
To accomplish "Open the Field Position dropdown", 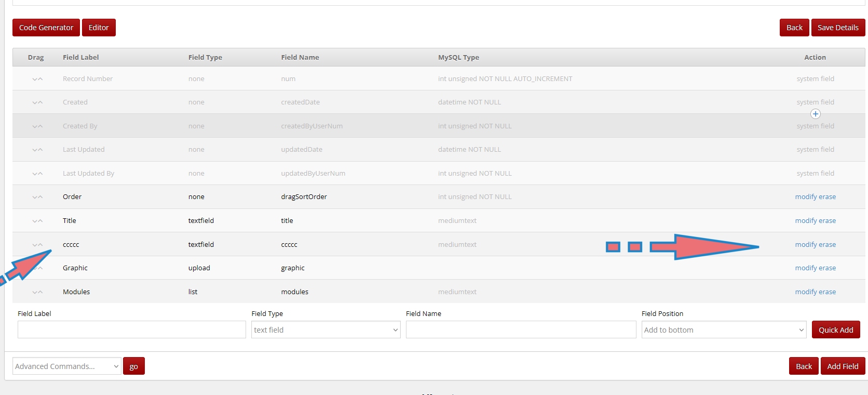I will click(724, 330).
